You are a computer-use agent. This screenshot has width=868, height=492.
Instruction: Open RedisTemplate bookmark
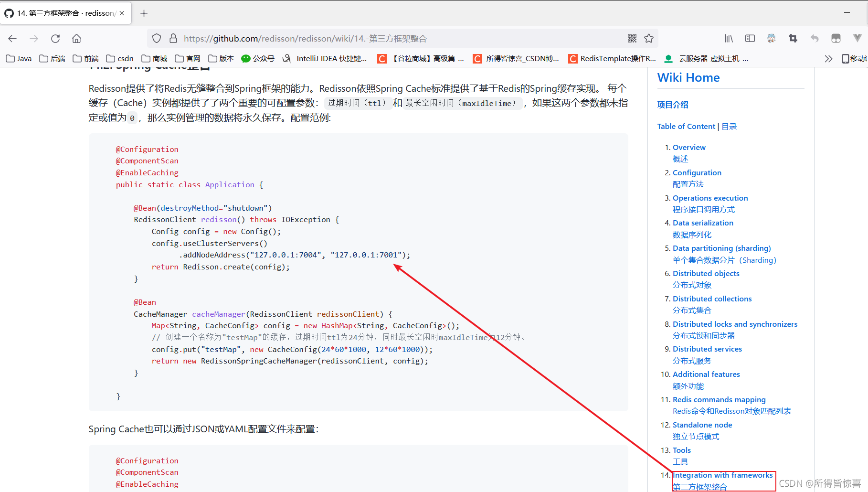click(x=612, y=58)
